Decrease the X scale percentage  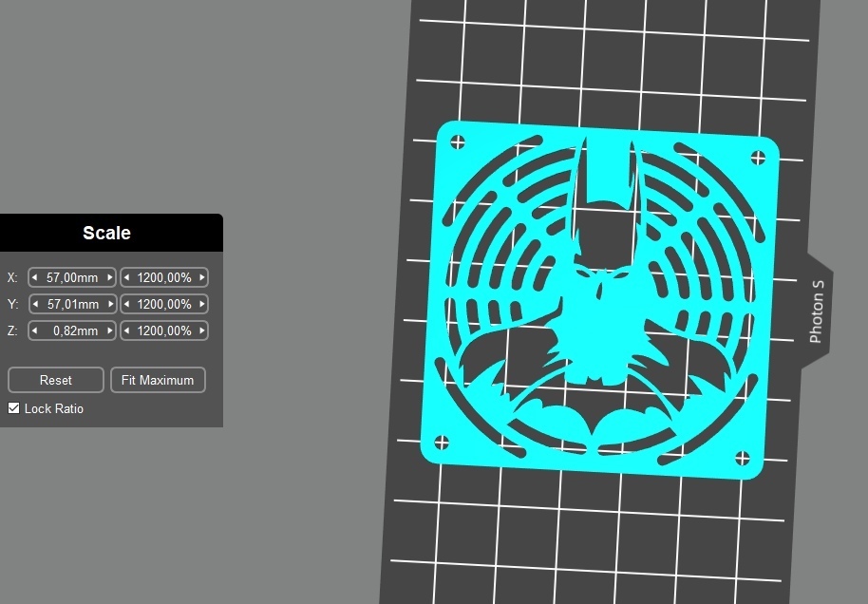click(127, 277)
